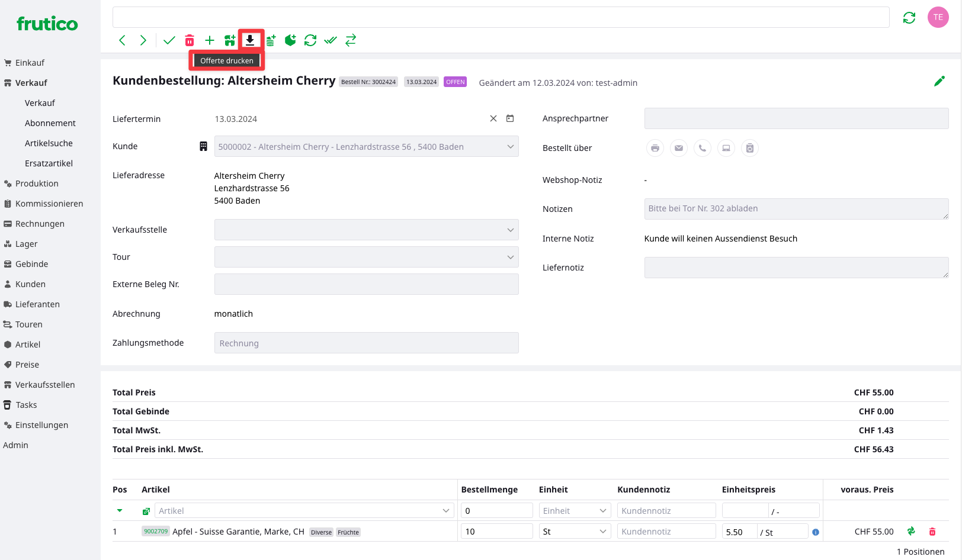This screenshot has width=962, height=560.
Task: Open the calendar picker for Liefertermin
Action: click(x=510, y=118)
